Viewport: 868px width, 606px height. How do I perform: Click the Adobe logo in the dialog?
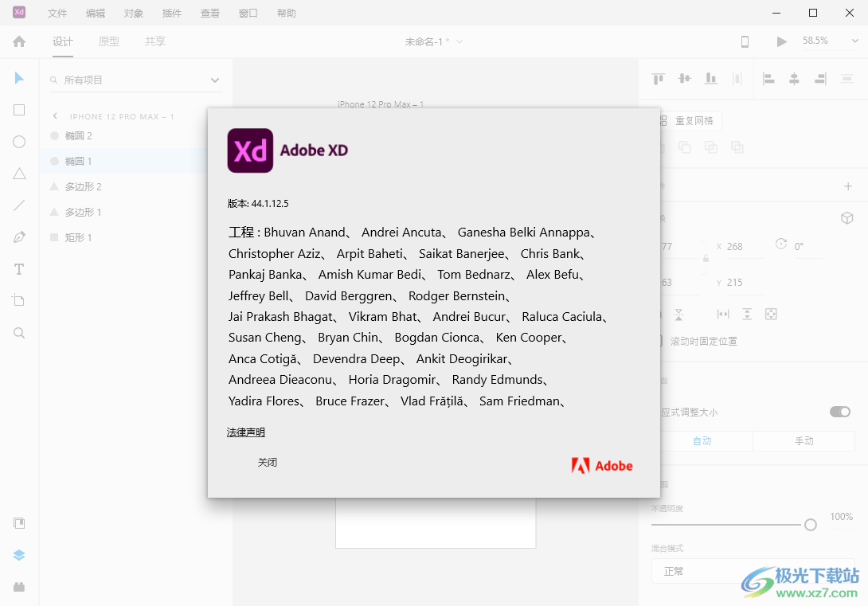pos(602,465)
